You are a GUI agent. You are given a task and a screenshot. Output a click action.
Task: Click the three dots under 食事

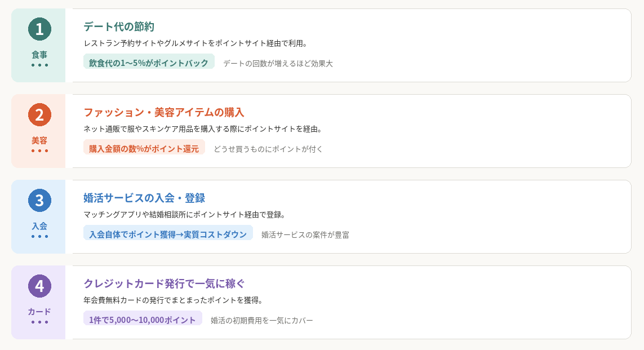(x=39, y=65)
